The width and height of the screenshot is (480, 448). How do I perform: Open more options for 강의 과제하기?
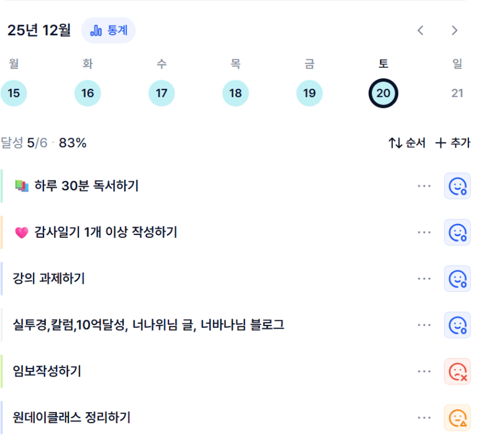point(424,279)
